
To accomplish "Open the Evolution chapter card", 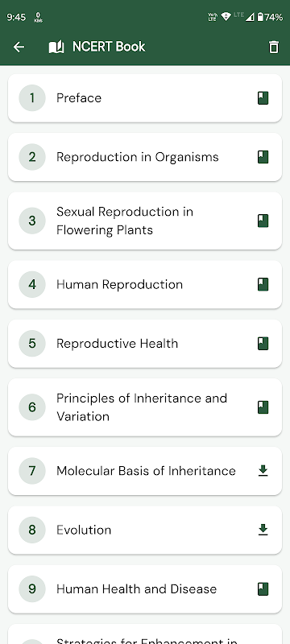I will coord(145,530).
